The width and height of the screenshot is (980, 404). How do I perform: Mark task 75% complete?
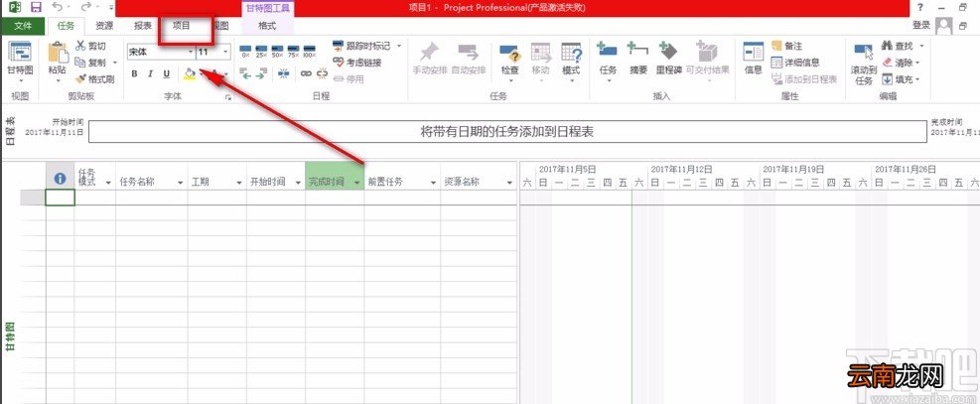291,51
